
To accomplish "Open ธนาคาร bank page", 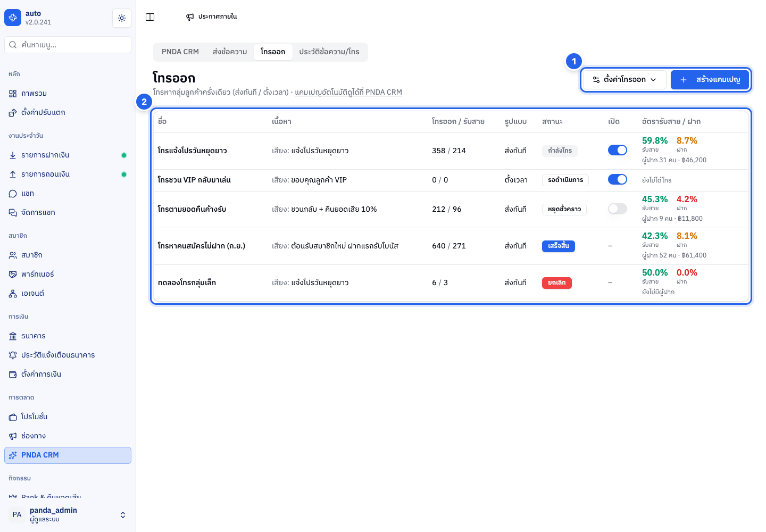I will coord(68,336).
